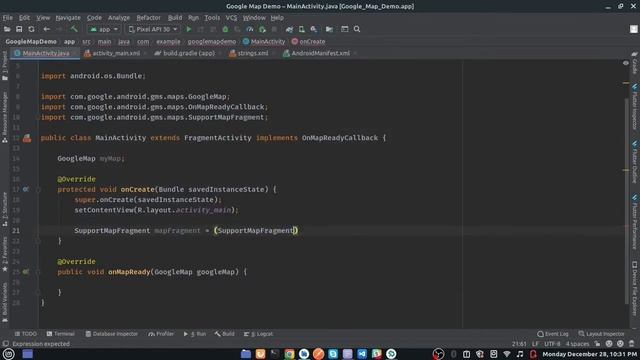Open the Flutter Performance side panel
640x360 pixels.
[x=635, y=223]
